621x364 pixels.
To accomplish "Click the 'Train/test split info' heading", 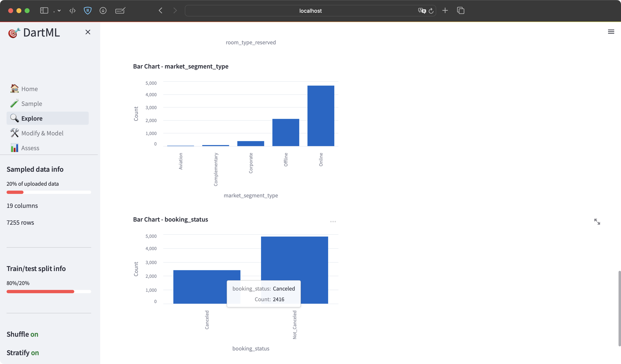I will [x=36, y=268].
